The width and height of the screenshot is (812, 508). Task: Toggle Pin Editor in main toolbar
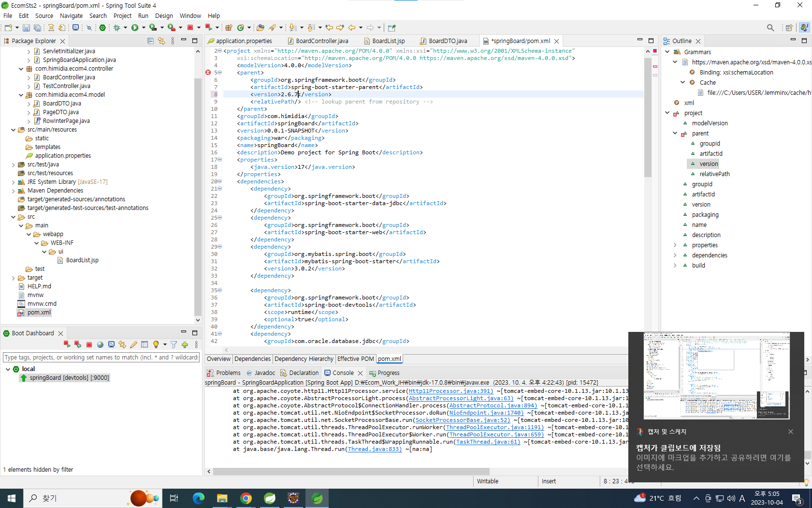pyautogui.click(x=392, y=28)
